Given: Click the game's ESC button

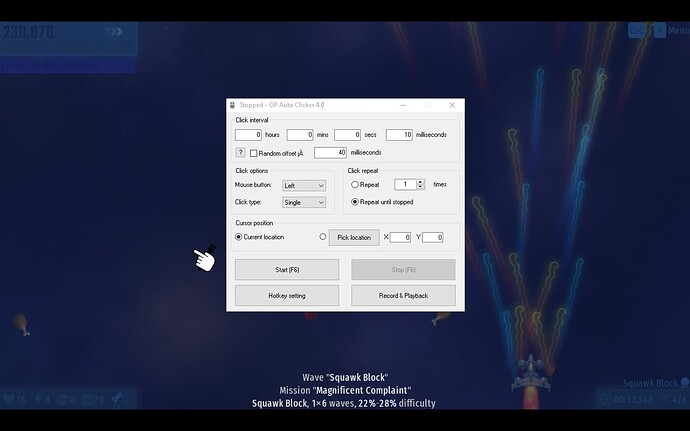Looking at the screenshot, I should click(x=636, y=30).
